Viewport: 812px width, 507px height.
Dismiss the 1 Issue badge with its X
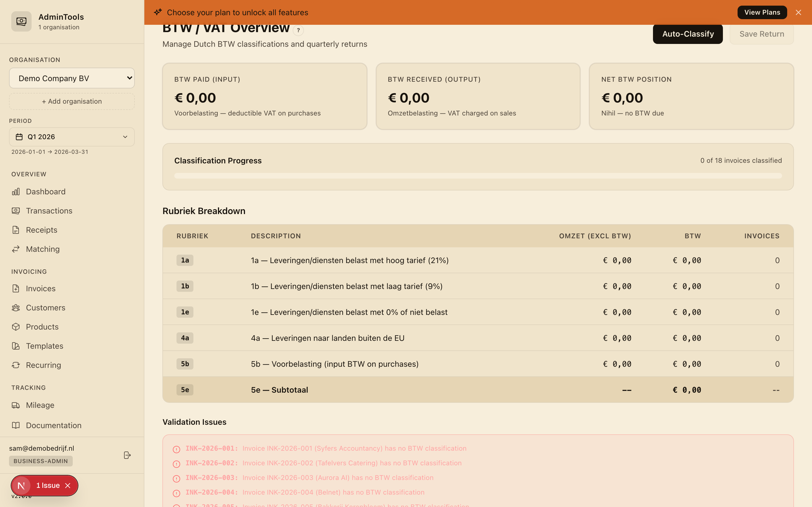click(68, 486)
